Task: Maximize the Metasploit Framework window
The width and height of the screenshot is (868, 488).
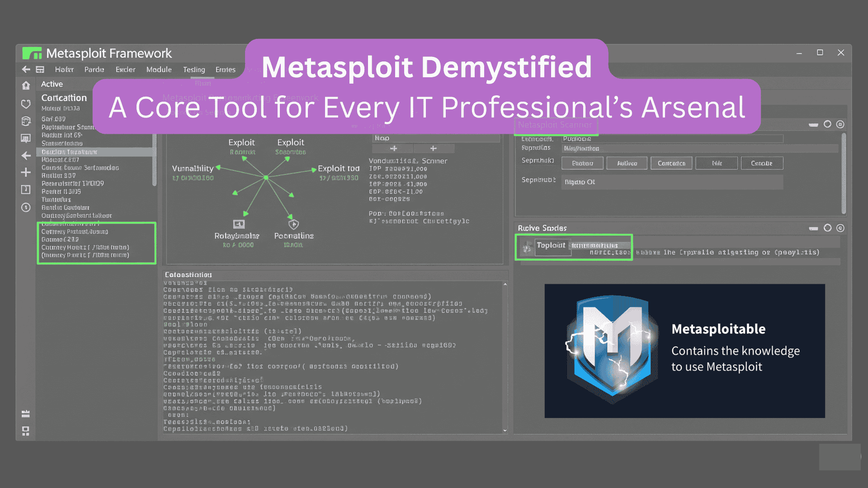Action: tap(820, 52)
